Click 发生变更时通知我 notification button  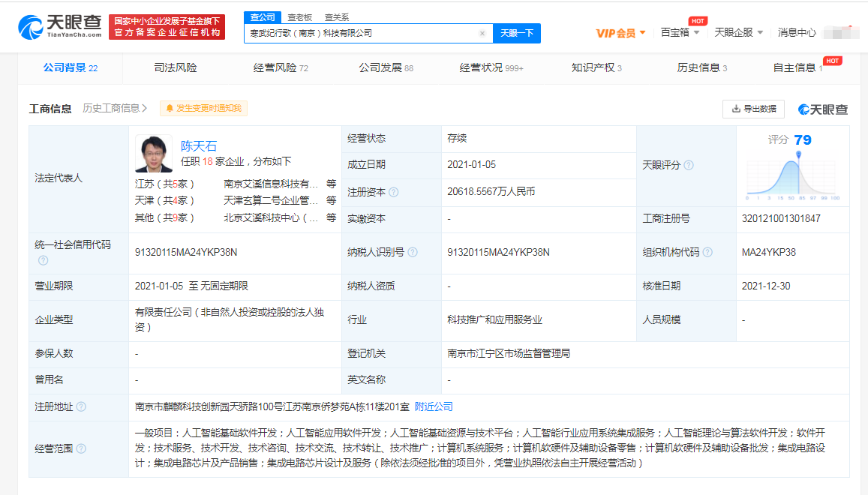(204, 108)
